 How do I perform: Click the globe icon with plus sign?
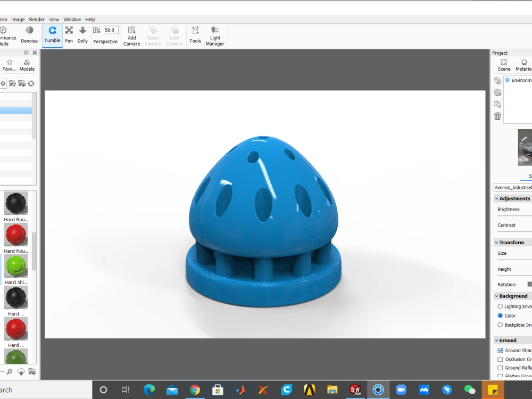tap(497, 92)
